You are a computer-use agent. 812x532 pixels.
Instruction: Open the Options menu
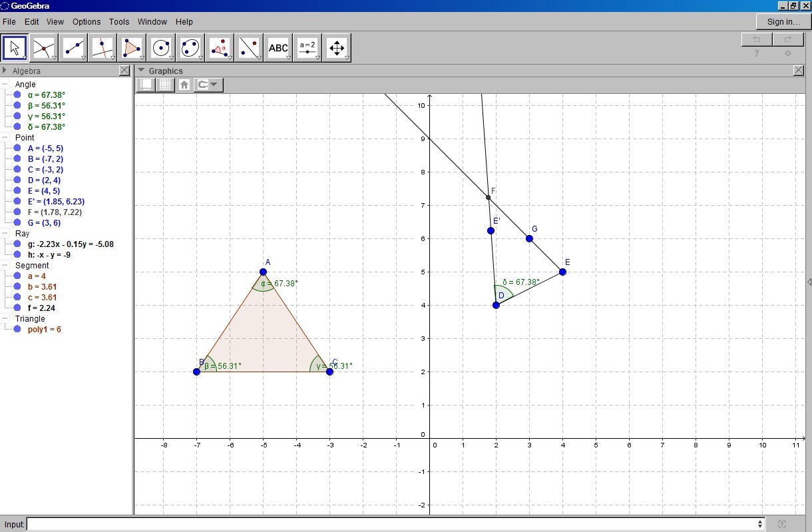[x=87, y=22]
